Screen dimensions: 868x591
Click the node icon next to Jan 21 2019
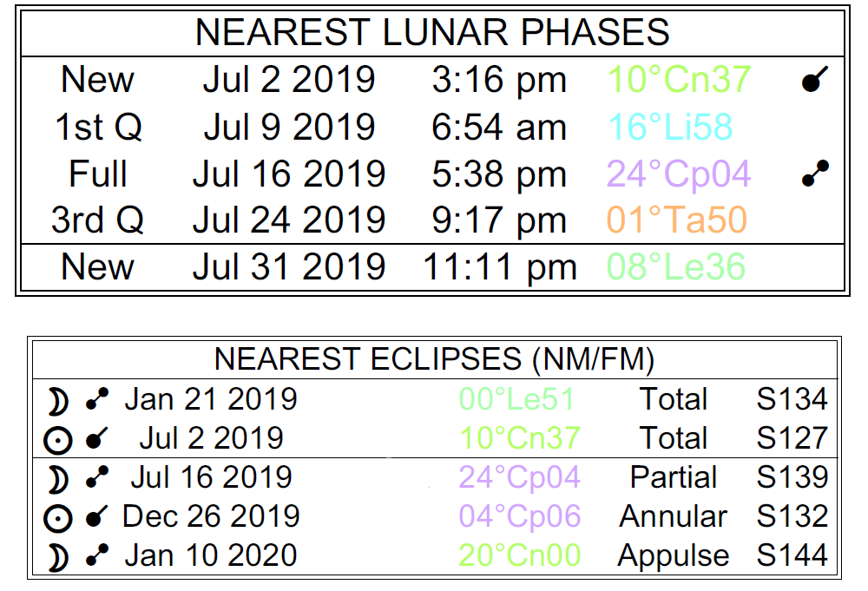click(97, 400)
